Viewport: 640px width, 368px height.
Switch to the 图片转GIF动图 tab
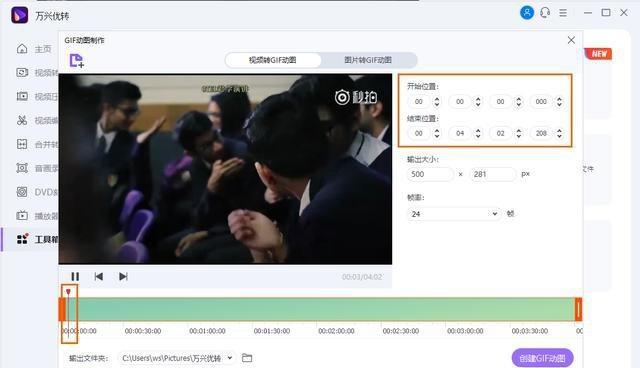(368, 60)
